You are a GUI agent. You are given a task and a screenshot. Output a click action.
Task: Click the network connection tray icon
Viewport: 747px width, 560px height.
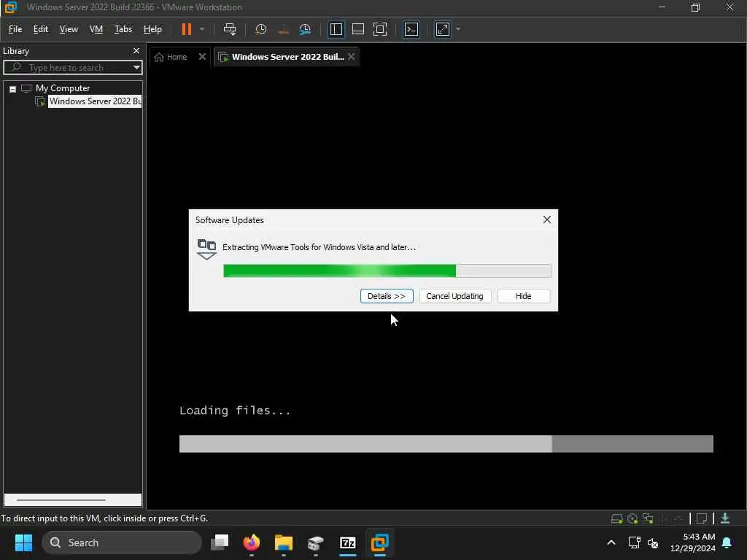[634, 542]
